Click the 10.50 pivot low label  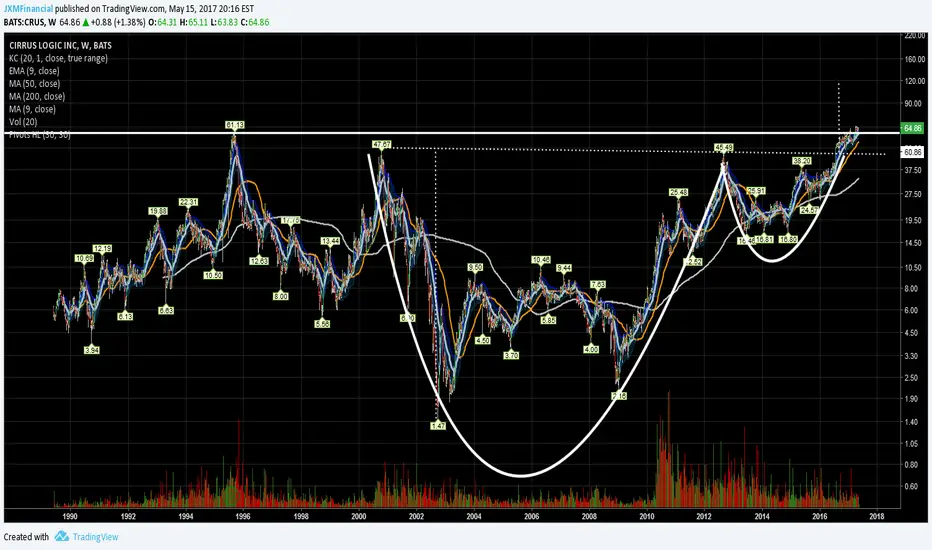point(213,275)
